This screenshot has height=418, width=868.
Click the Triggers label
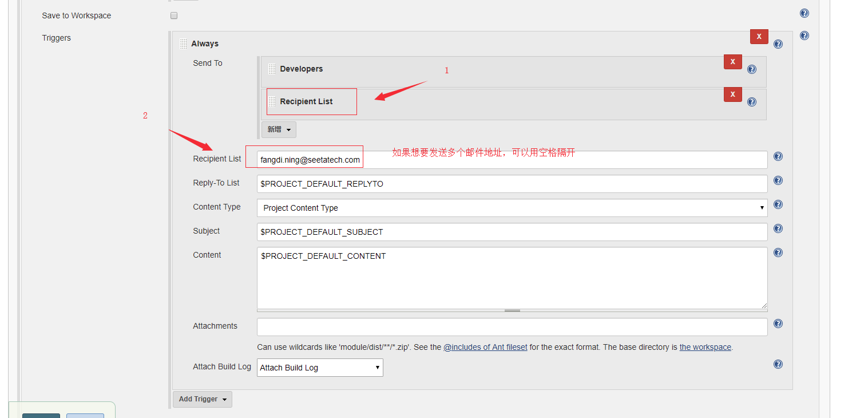point(56,38)
